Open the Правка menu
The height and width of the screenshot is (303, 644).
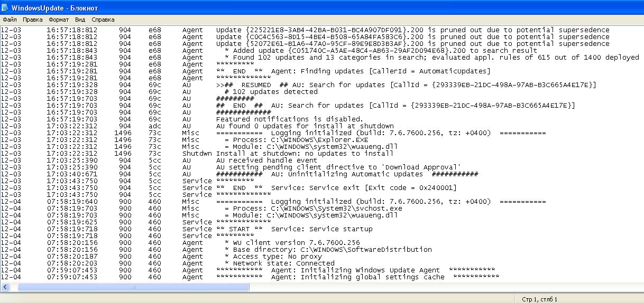click(x=33, y=20)
